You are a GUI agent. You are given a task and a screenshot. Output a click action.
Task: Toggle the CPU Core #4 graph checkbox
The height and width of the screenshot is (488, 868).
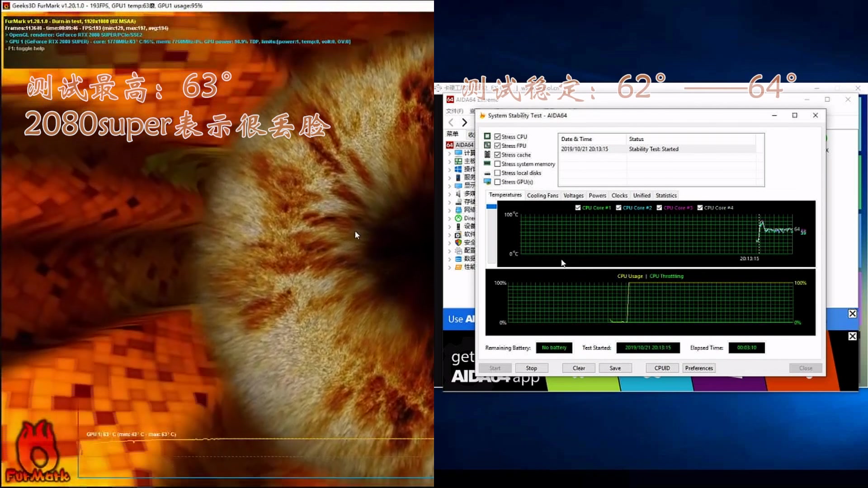point(700,207)
